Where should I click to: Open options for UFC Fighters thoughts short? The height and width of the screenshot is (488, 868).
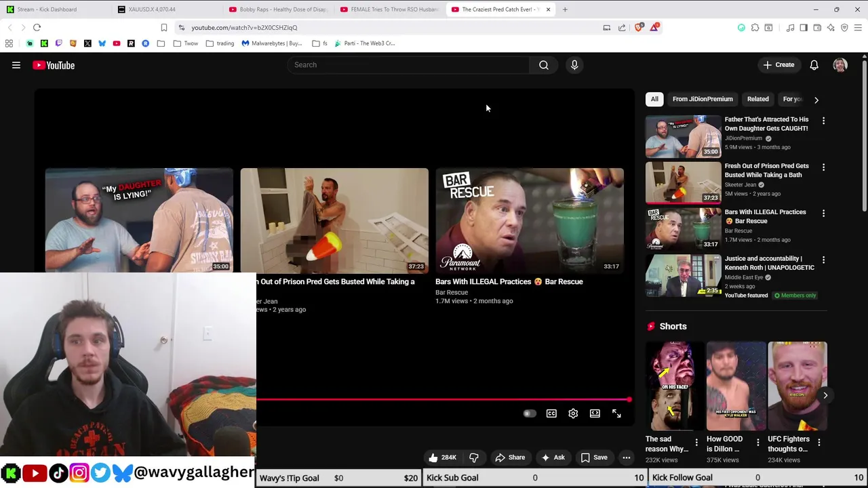(819, 443)
